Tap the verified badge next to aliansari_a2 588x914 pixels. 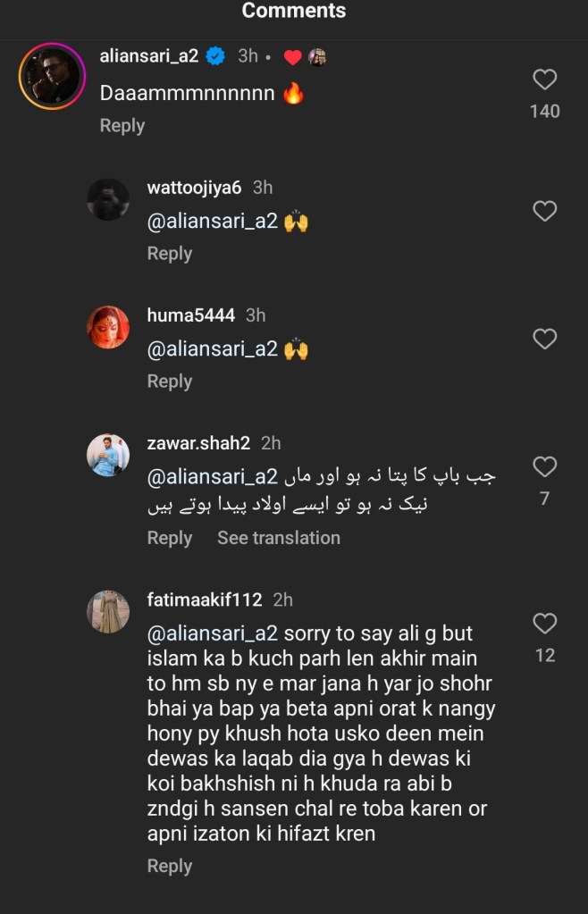point(215,56)
